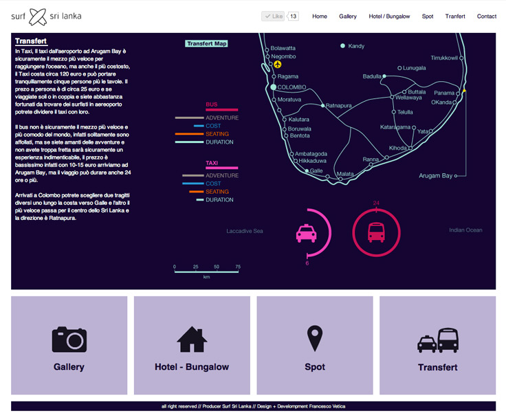Image resolution: width=506 pixels, height=420 pixels.
Task: Click the Kalutara map label
Action: (x=299, y=120)
